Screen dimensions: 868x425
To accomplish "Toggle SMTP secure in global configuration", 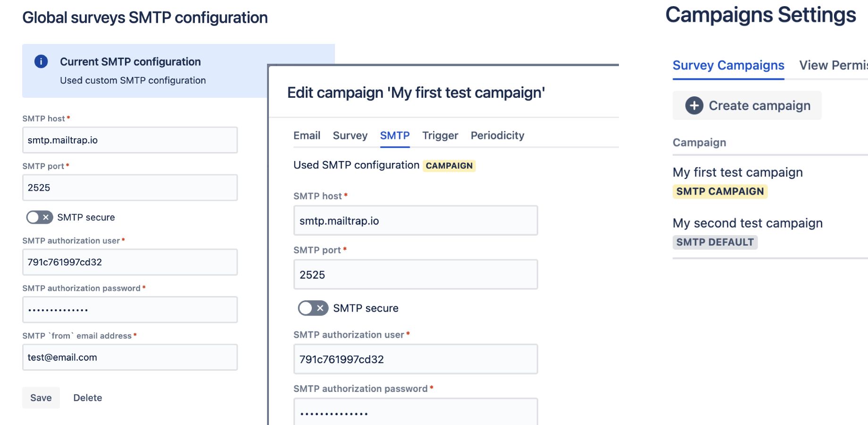I will tap(40, 217).
